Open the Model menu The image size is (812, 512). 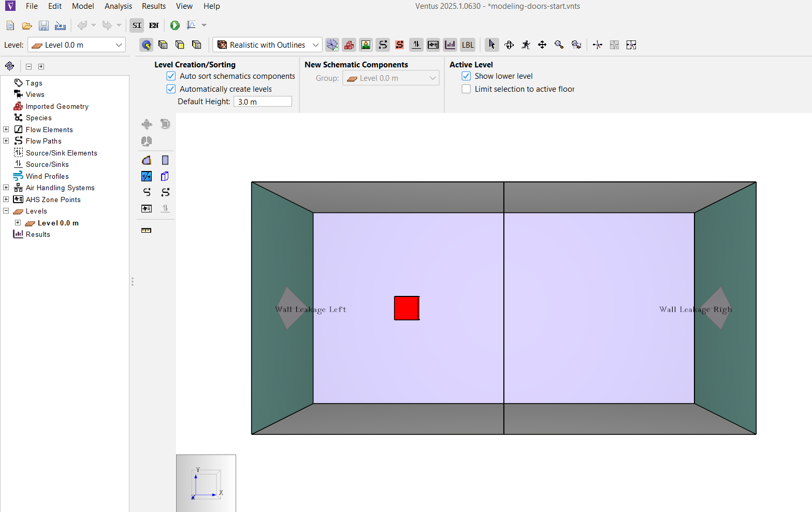[83, 6]
